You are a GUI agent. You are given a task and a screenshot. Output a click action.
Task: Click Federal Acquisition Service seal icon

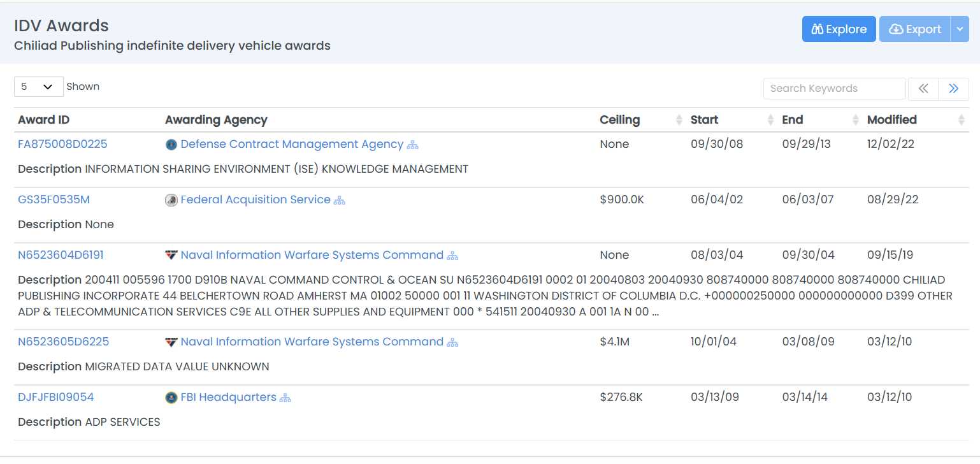point(171,200)
